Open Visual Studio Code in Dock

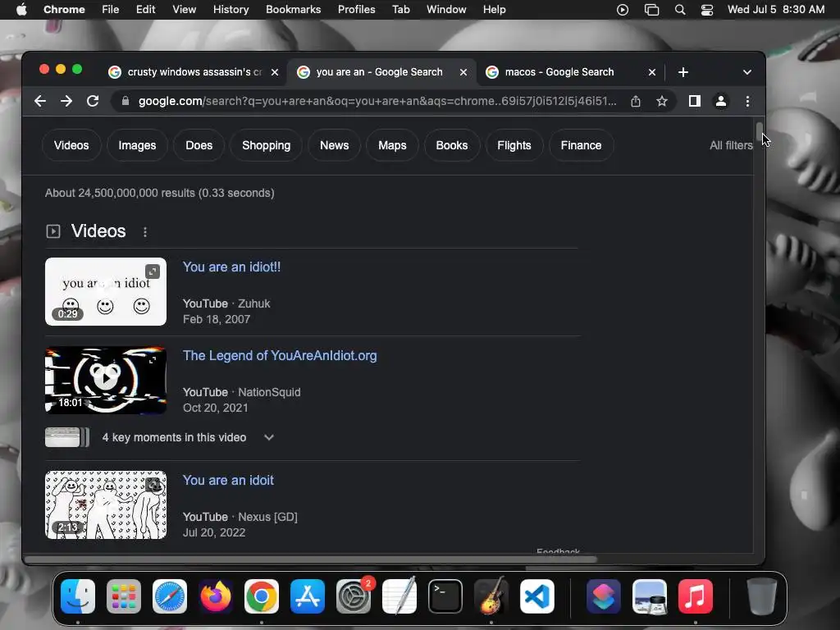pyautogui.click(x=537, y=596)
